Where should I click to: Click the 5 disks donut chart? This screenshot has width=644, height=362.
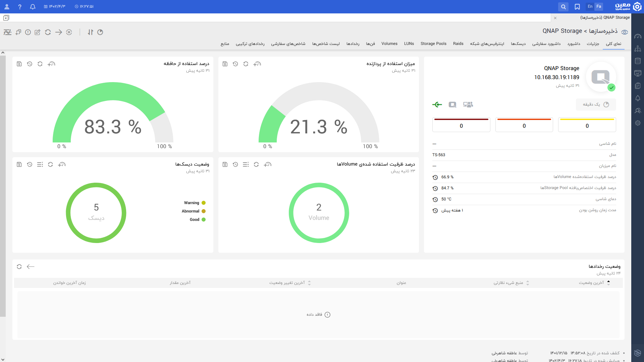pos(96,213)
